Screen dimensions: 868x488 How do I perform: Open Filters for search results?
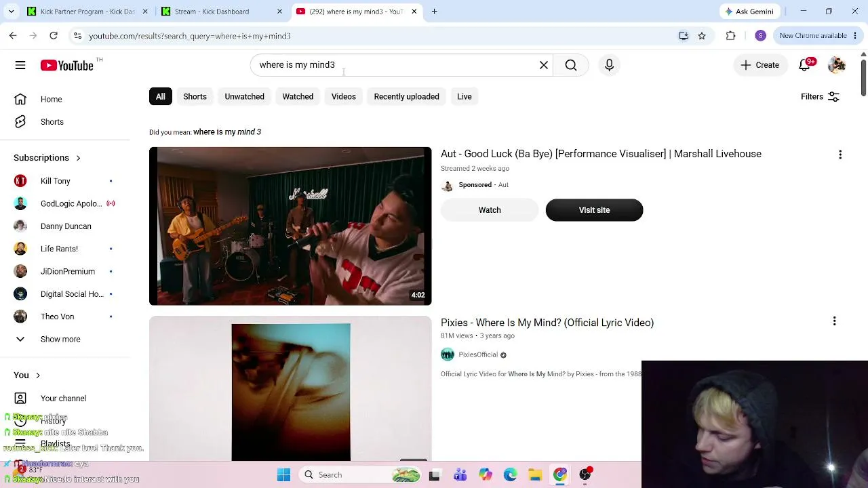(x=820, y=96)
